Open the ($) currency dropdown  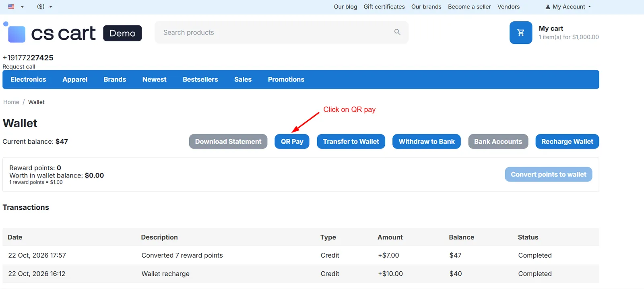click(45, 7)
